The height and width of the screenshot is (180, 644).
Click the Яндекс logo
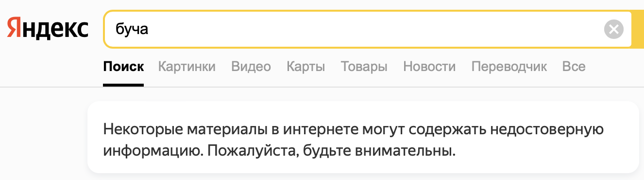coord(48,29)
